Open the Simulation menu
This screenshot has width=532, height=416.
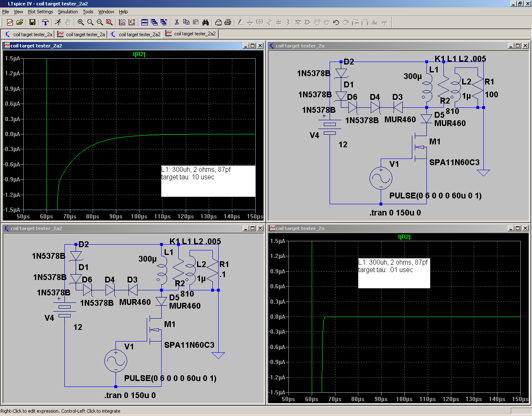(68, 12)
